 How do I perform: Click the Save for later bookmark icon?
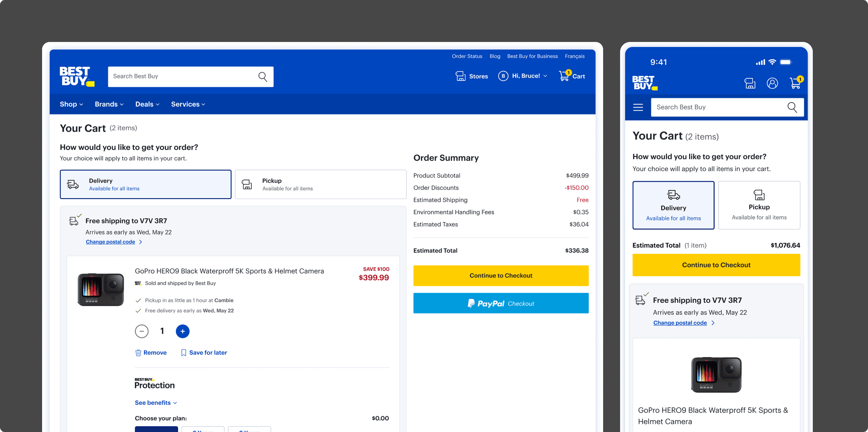pyautogui.click(x=184, y=353)
